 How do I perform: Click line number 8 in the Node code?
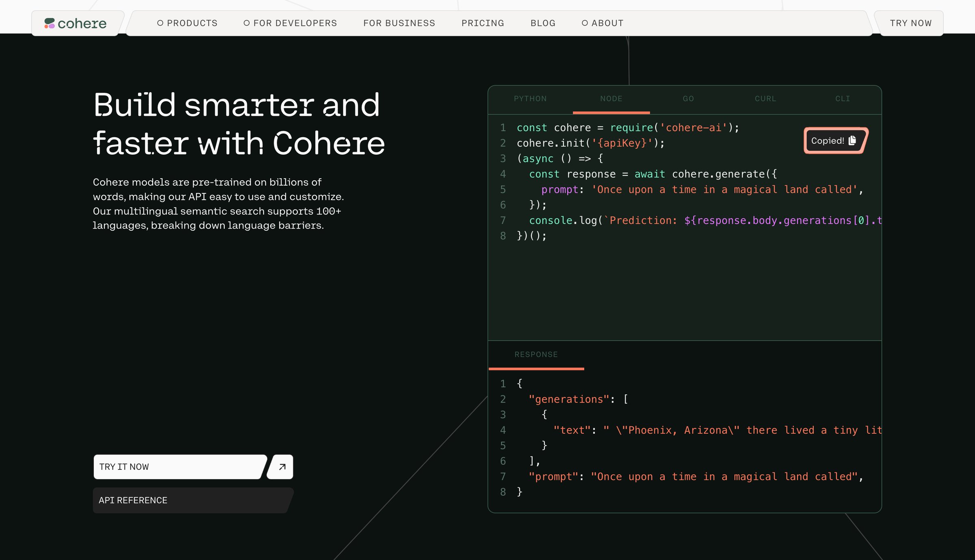503,236
